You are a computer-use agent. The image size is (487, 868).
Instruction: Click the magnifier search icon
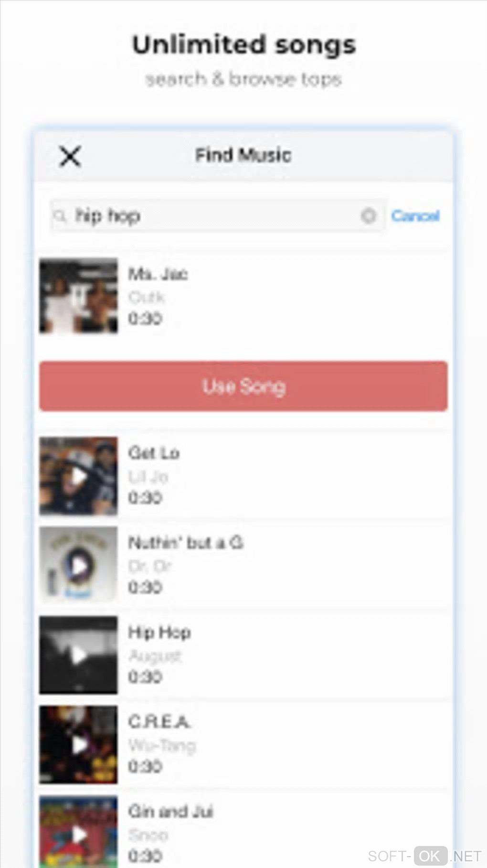(x=60, y=216)
